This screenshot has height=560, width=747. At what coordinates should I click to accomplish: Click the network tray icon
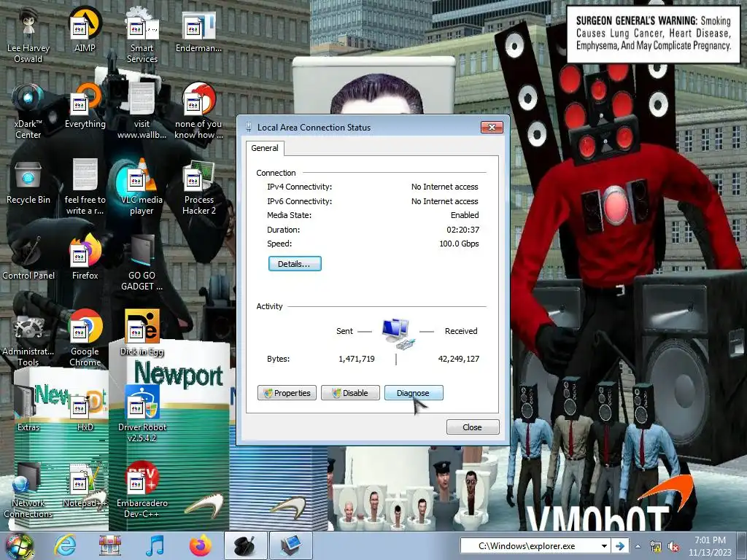click(656, 547)
